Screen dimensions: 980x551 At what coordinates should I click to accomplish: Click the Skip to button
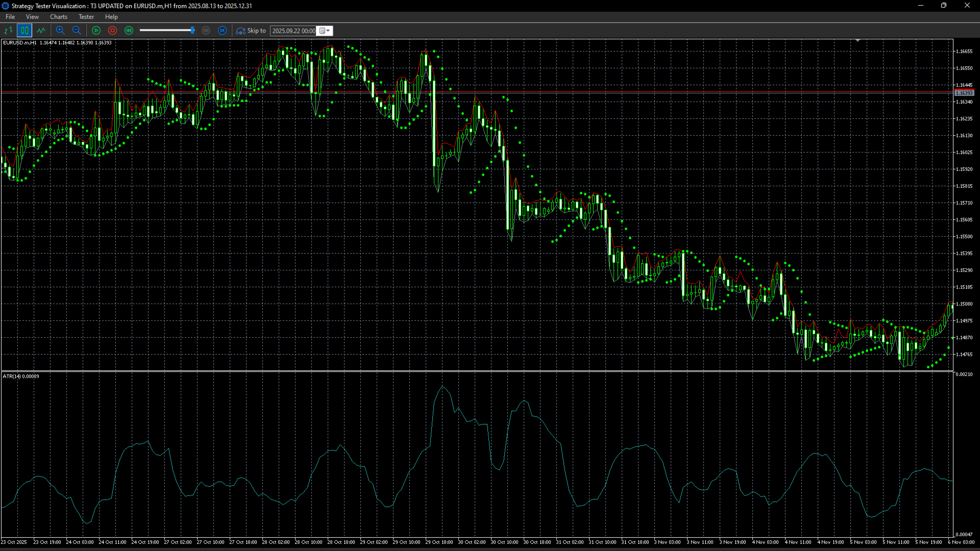click(x=251, y=31)
